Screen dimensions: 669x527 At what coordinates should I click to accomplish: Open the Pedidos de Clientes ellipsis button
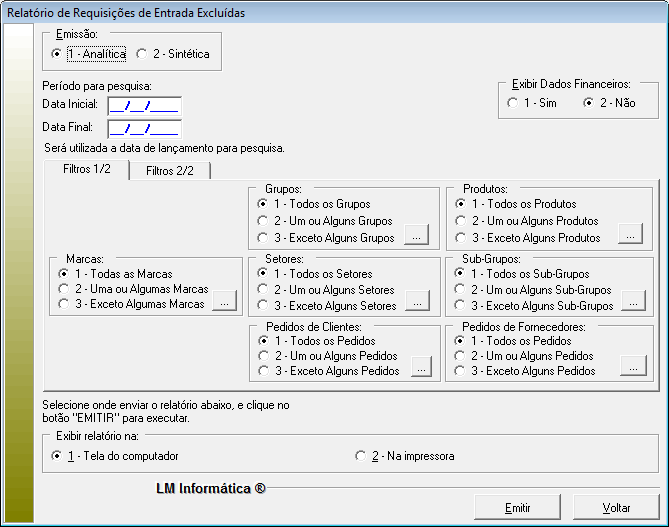[418, 369]
